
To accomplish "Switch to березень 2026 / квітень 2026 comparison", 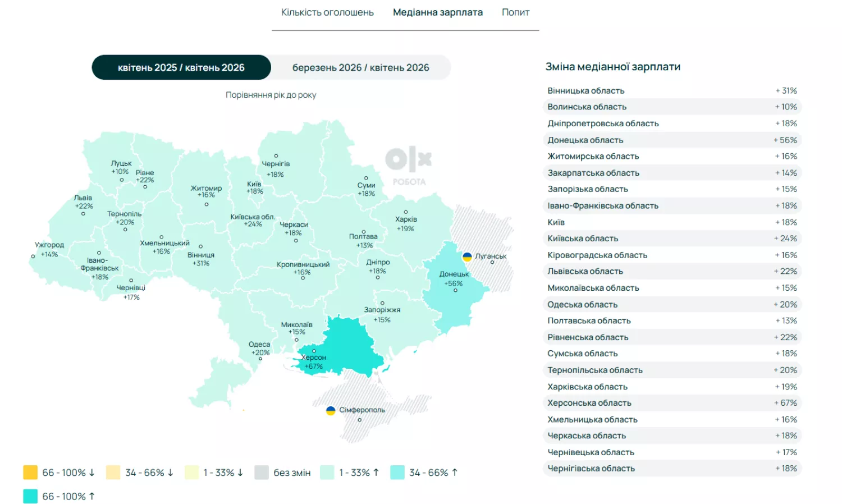I will point(361,67).
